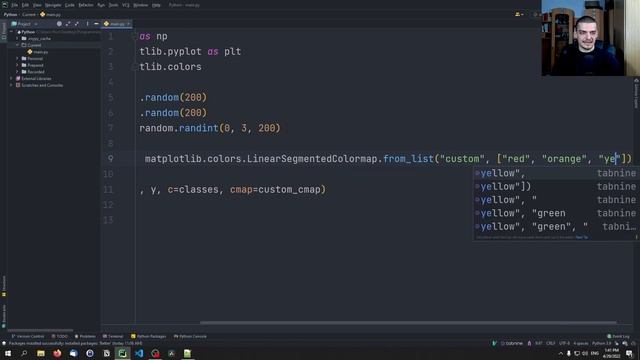640x360 pixels.
Task: Choose the 'yellow", "' completion suggestion
Action: [x=556, y=200]
